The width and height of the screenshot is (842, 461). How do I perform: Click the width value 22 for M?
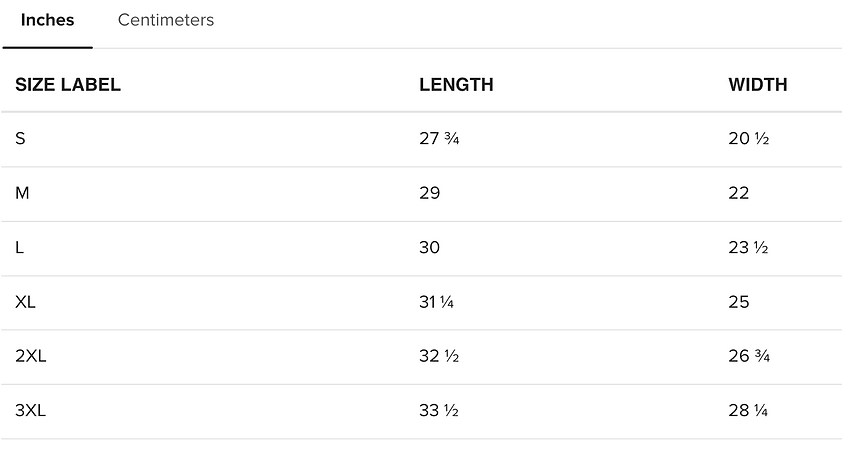pyautogui.click(x=738, y=193)
